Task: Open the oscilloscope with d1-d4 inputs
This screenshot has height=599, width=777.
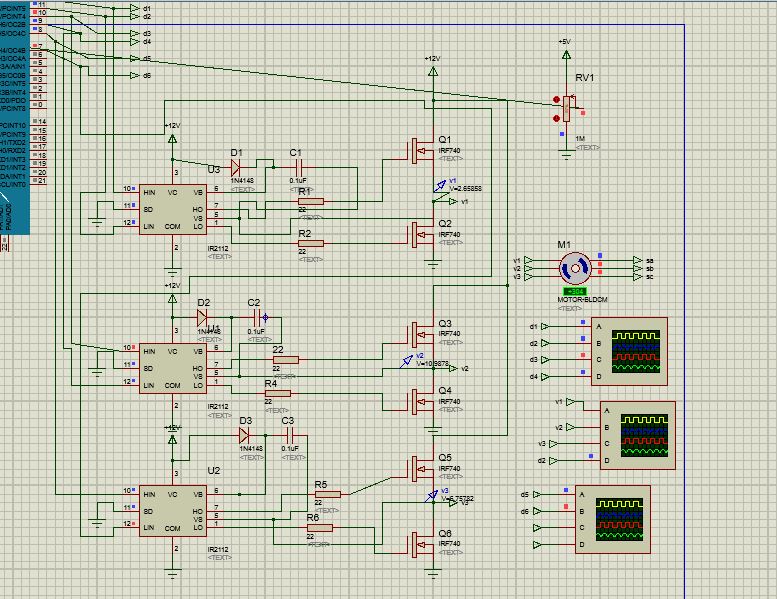Action: [629, 351]
